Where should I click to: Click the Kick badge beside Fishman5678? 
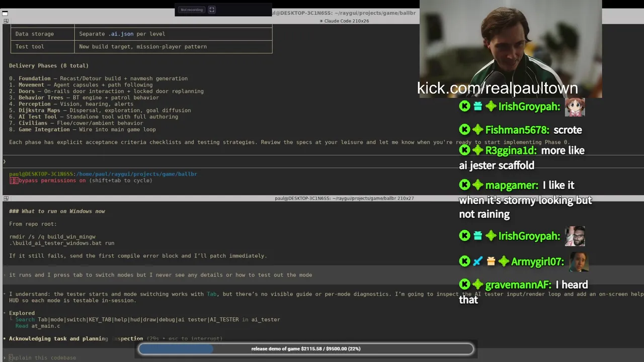(x=464, y=130)
